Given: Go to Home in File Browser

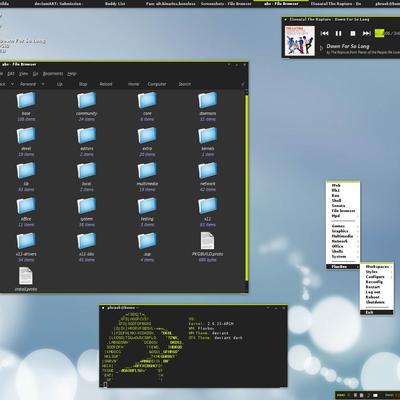Looking at the screenshot, I should pyautogui.click(x=134, y=84).
